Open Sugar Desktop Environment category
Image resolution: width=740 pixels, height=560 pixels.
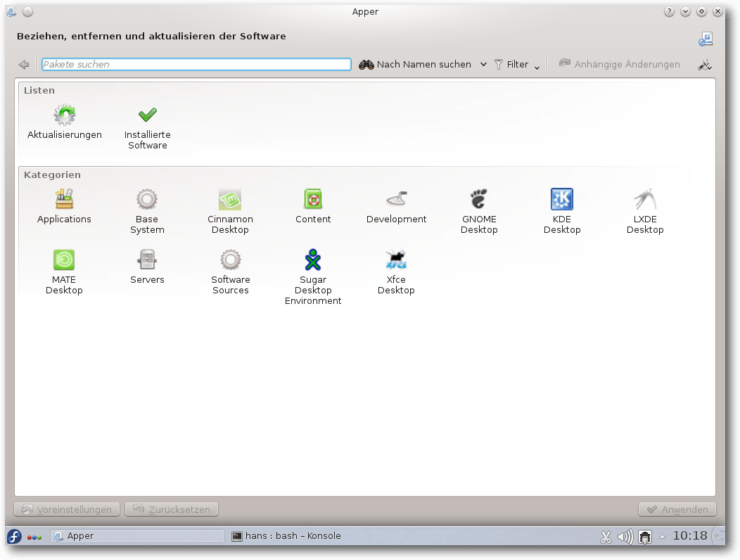313,277
